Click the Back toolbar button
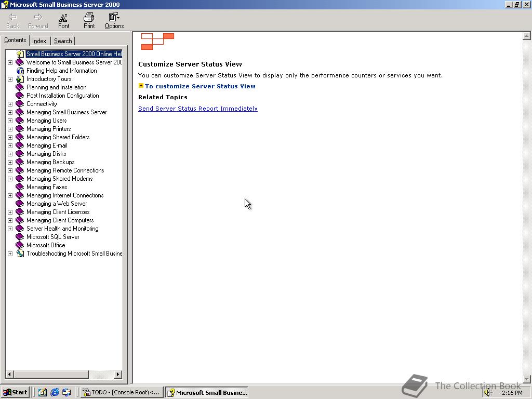 [x=13, y=21]
